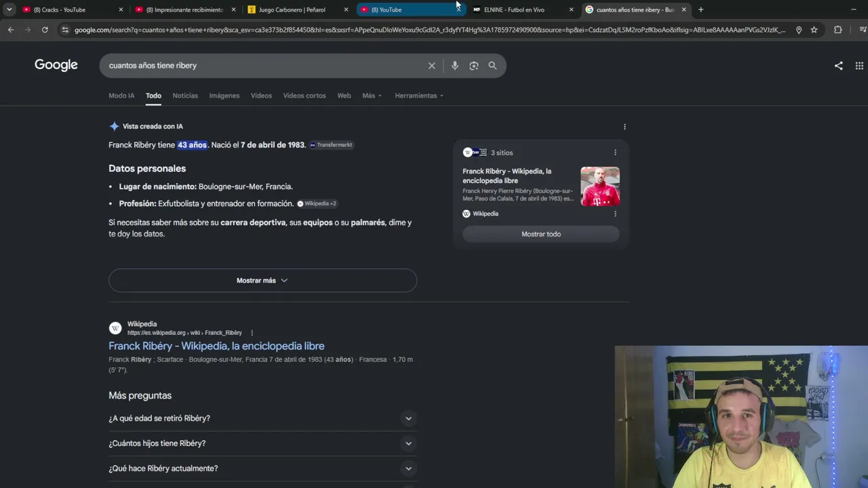Click the stacked source icons beside 3 sitios
The image size is (868, 488).
(x=475, y=152)
